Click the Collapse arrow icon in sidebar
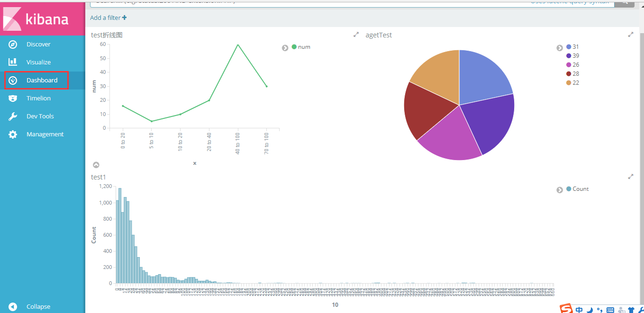This screenshot has width=644, height=313. coord(13,306)
